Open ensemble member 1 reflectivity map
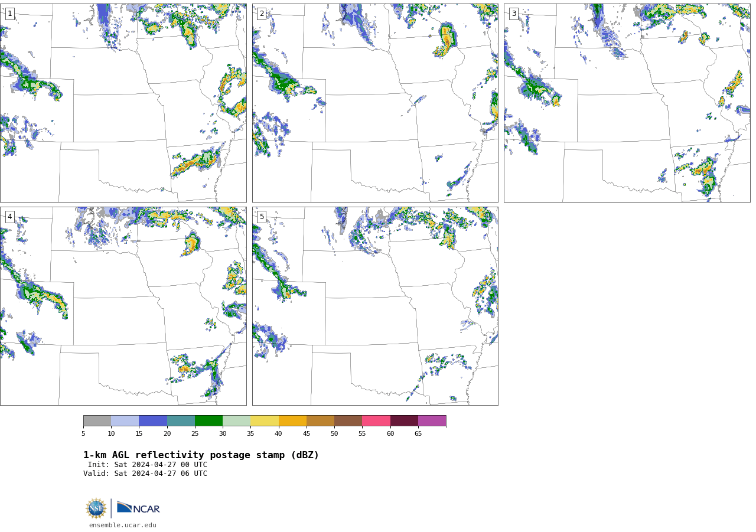756x532 pixels. pyautogui.click(x=123, y=103)
